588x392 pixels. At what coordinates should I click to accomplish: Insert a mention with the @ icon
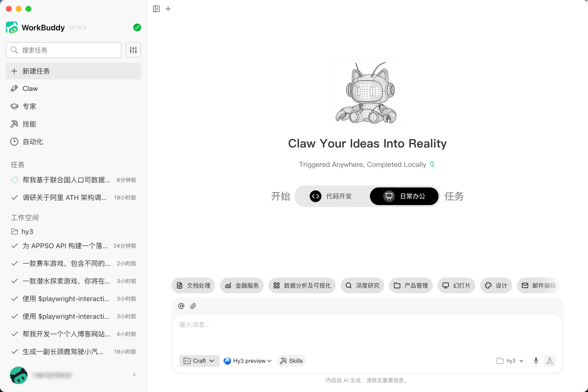tap(181, 306)
